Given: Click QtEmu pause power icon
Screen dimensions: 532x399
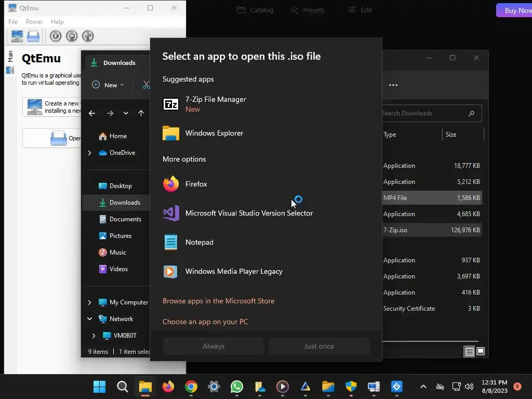Looking at the screenshot, I should pos(72,36).
